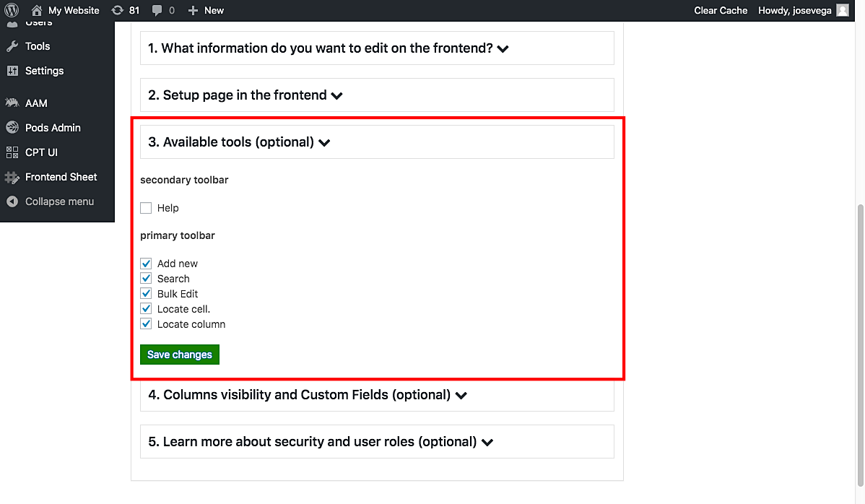This screenshot has height=504, width=865.
Task: Open the AAM sidebar item
Action: [x=35, y=103]
